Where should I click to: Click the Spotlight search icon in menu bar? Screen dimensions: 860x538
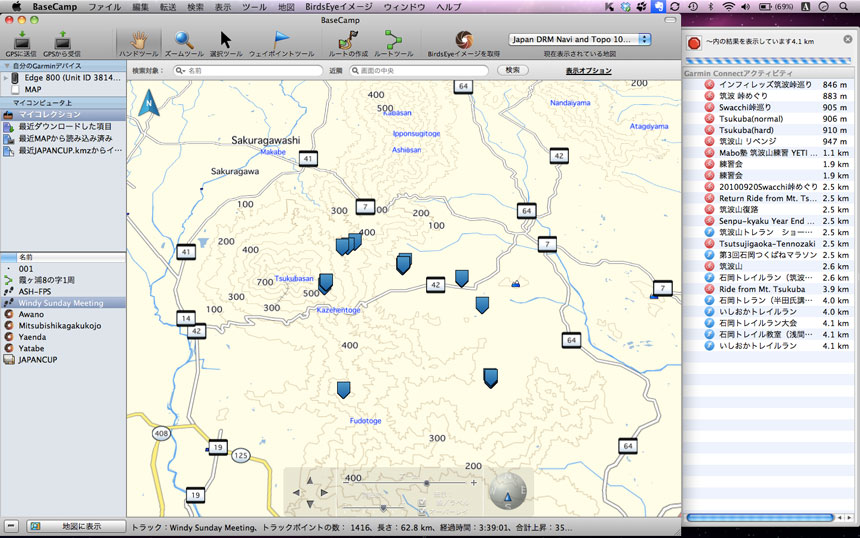tap(843, 7)
